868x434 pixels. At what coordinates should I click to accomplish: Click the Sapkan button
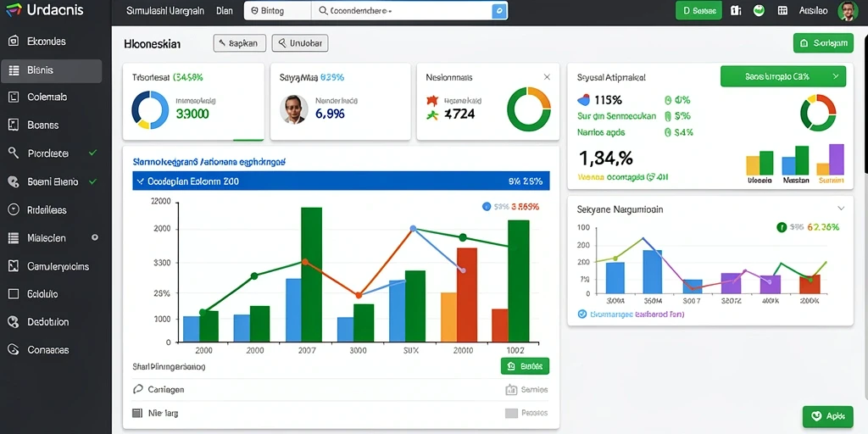(x=240, y=43)
